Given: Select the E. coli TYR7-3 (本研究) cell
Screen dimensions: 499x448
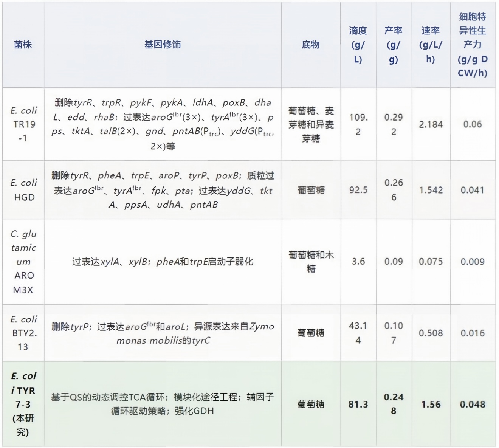Looking at the screenshot, I should pos(23,404).
